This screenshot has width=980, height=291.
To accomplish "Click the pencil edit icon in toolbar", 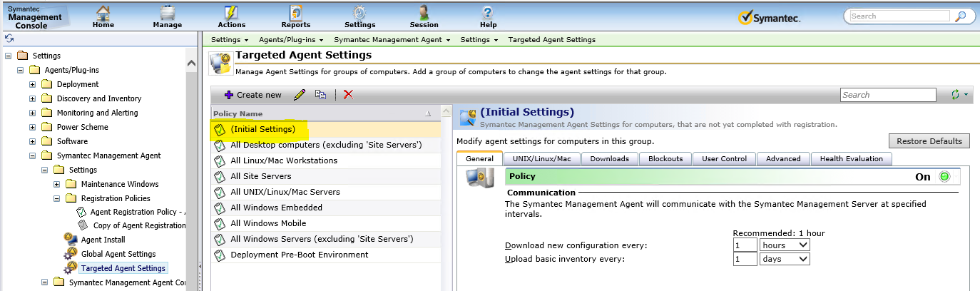I will (300, 95).
